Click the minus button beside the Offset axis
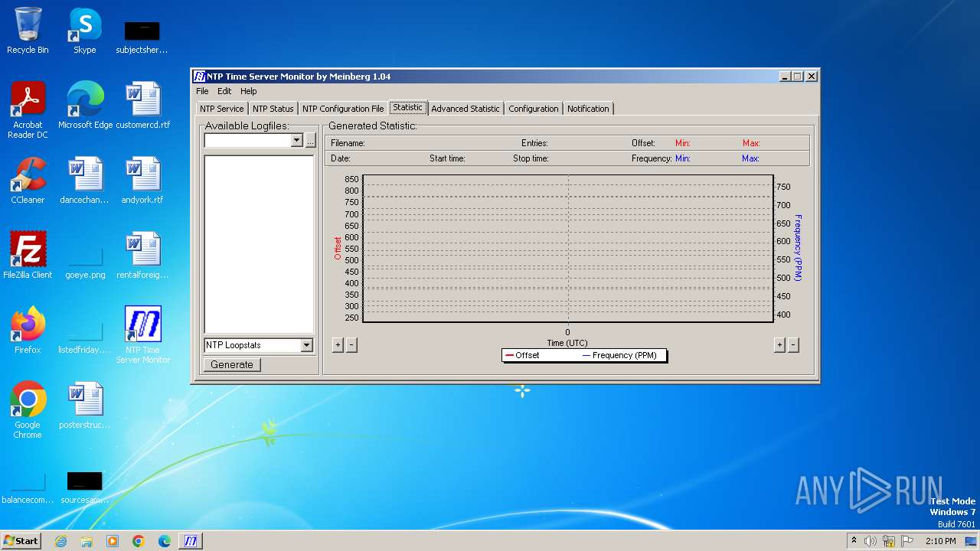Screen dimensions: 980x551 coord(351,345)
